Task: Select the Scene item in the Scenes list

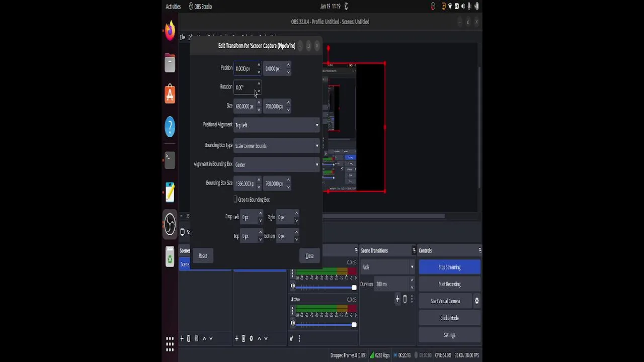Action: (x=205, y=264)
